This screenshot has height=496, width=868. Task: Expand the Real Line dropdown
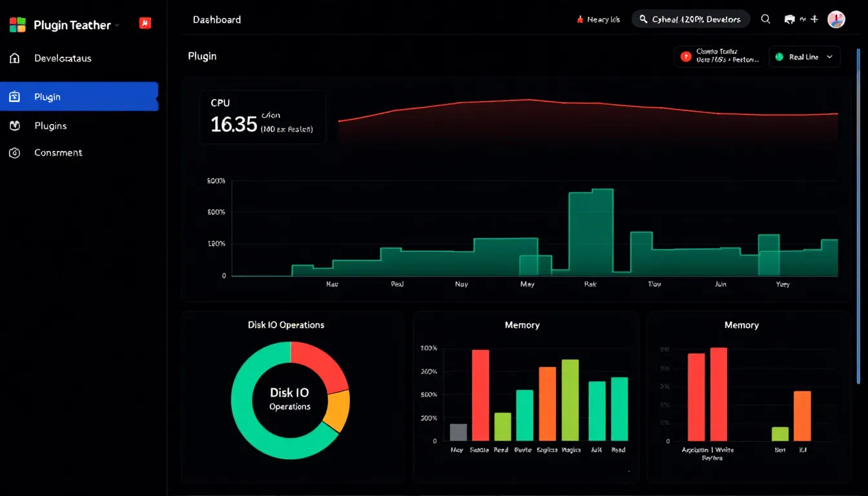pyautogui.click(x=831, y=56)
